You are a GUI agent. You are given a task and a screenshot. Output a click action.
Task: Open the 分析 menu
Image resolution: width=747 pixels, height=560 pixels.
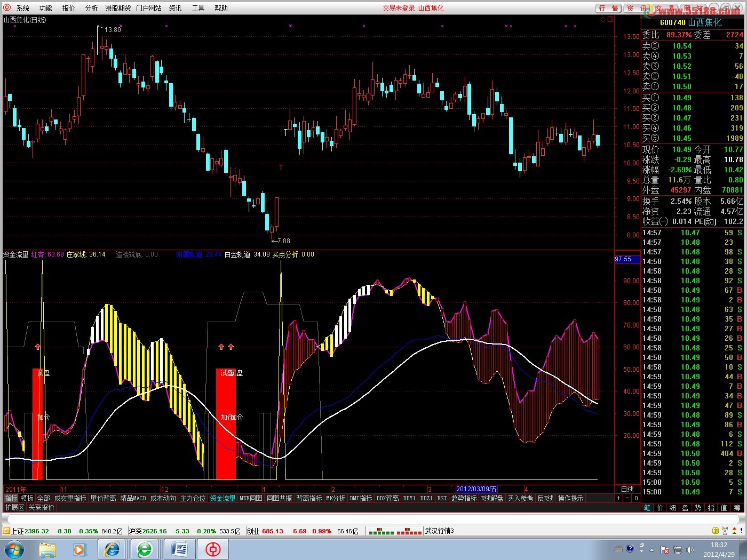tap(91, 8)
